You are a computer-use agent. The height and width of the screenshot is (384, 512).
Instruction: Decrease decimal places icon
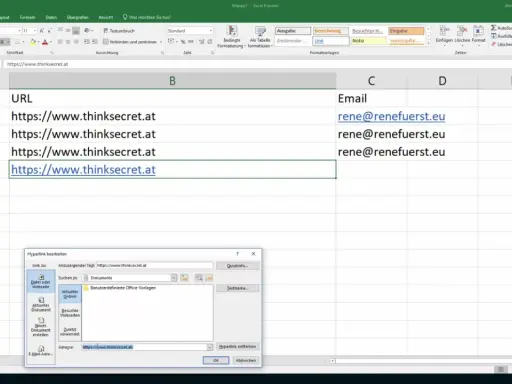[210, 42]
